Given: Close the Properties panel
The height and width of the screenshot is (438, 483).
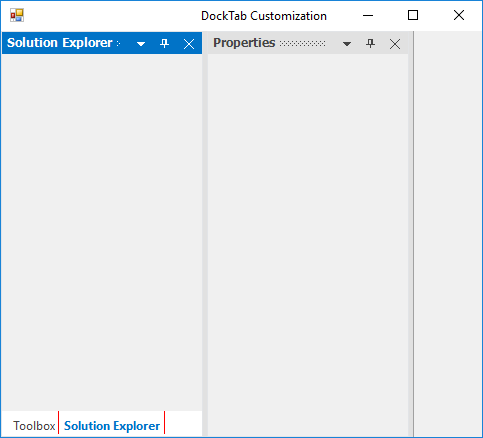Looking at the screenshot, I should point(395,44).
